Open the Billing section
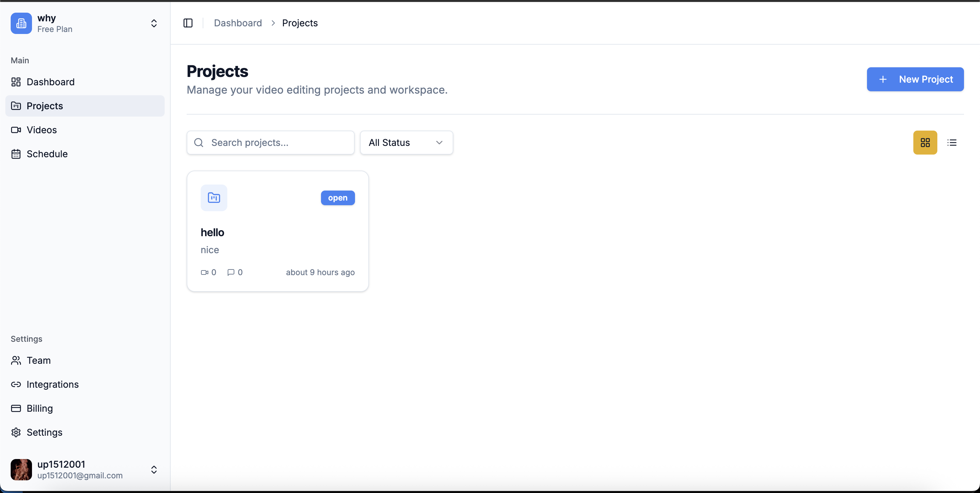 coord(39,408)
